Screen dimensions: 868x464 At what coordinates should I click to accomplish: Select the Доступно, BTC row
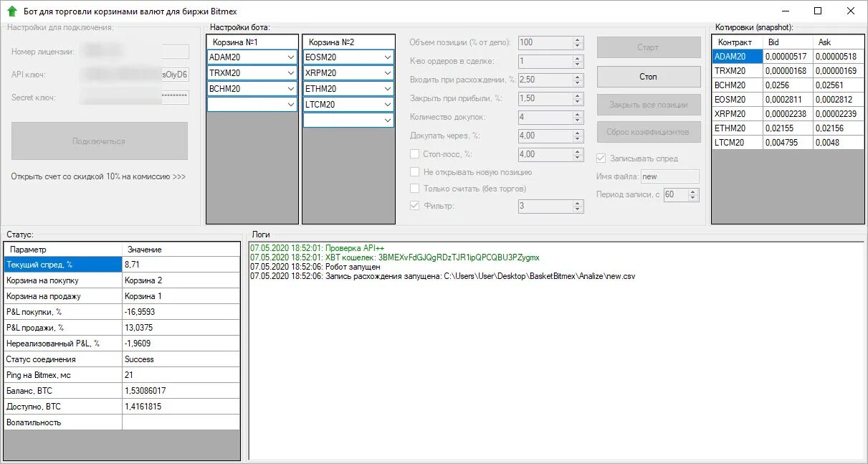(122, 407)
